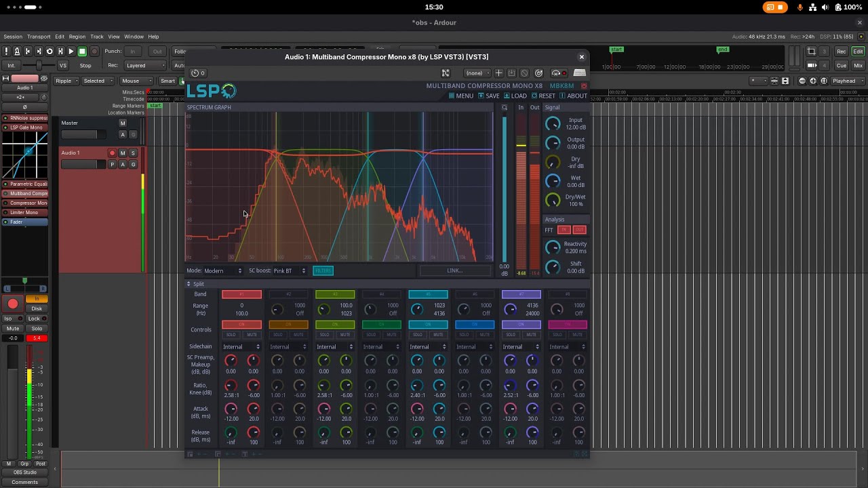Click the crop/selection icon near Rec button
Screen dimensions: 868x488
tap(812, 52)
